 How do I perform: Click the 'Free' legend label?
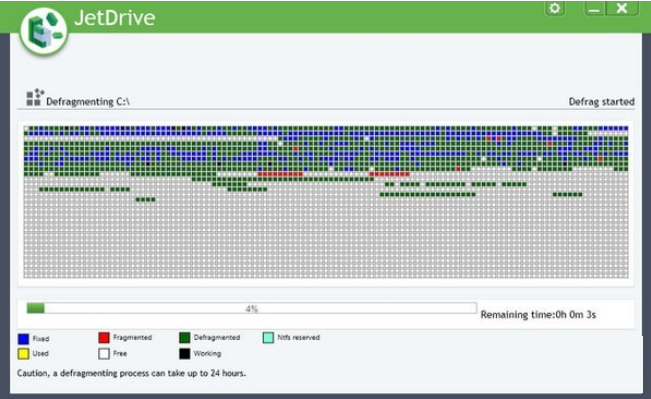(x=120, y=354)
